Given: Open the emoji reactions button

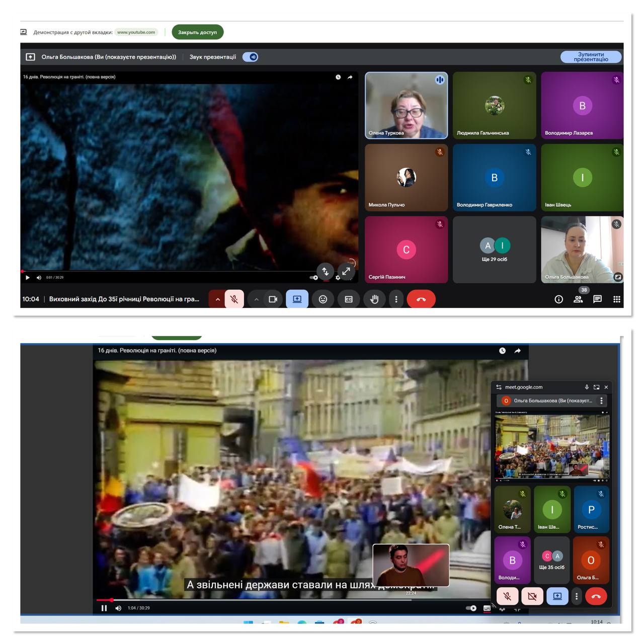Looking at the screenshot, I should point(323,299).
